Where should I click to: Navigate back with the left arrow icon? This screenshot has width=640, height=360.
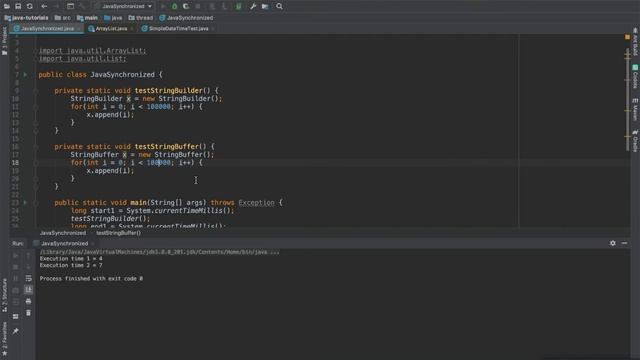pos(44,6)
